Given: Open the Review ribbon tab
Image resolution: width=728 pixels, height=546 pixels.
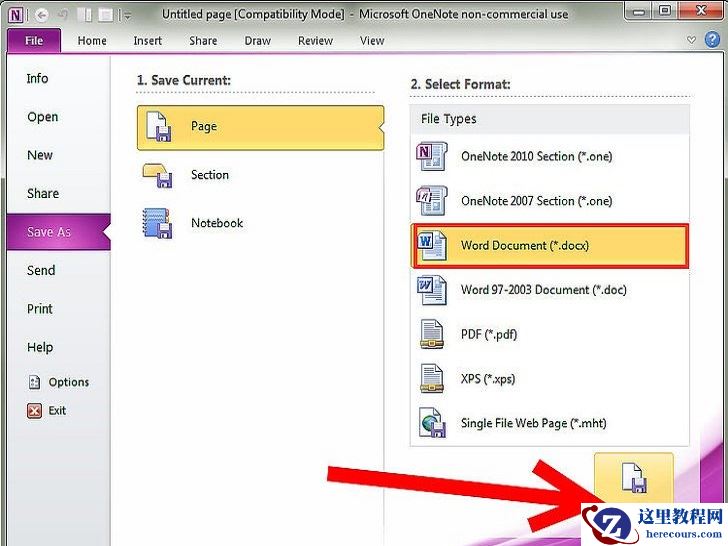Looking at the screenshot, I should point(315,41).
